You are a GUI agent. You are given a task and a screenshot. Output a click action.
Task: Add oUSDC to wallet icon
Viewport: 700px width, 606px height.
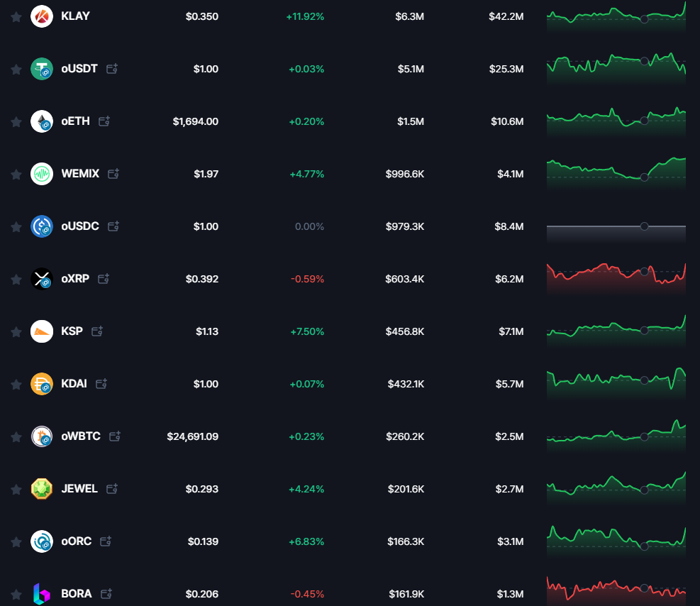tap(113, 226)
